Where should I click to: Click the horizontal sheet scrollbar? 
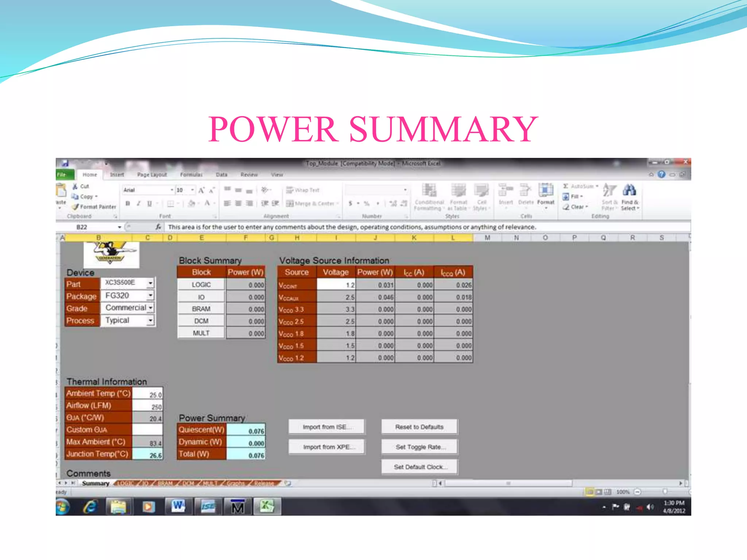pos(508,483)
